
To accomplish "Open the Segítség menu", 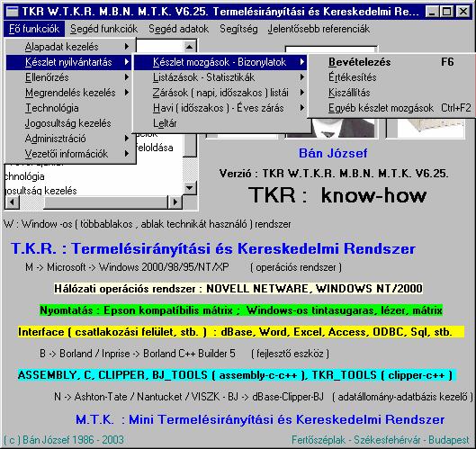I will [238, 29].
